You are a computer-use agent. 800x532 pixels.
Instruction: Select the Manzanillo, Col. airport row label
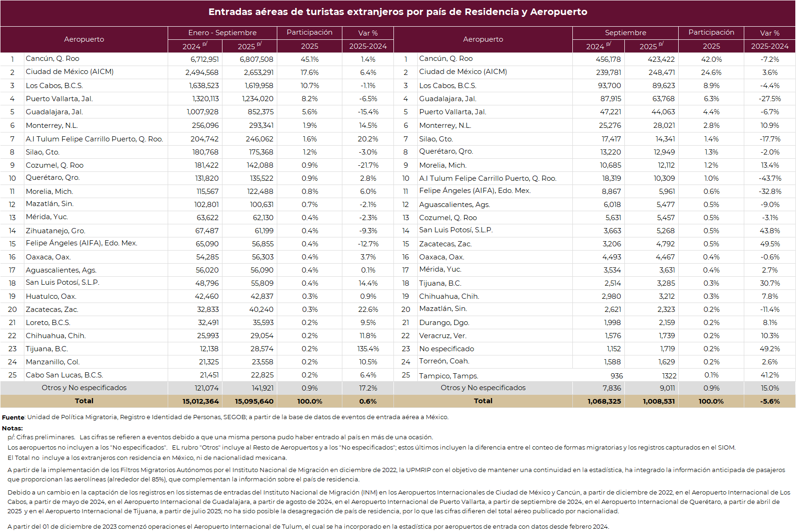[x=52, y=362]
